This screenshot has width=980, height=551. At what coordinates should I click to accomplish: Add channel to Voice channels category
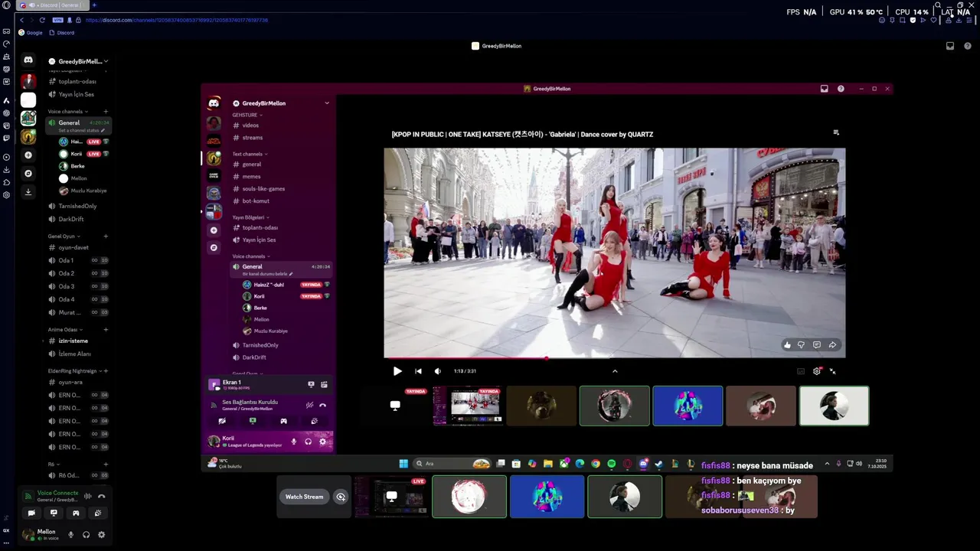106,112
